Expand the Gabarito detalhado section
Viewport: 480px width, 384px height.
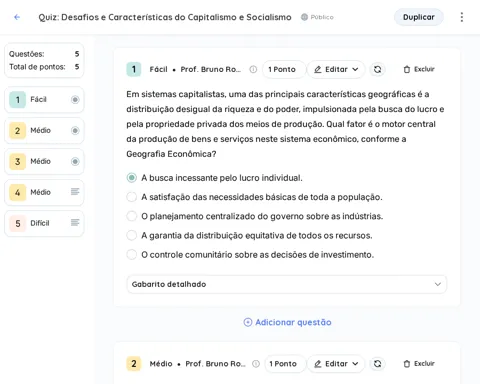(x=287, y=284)
